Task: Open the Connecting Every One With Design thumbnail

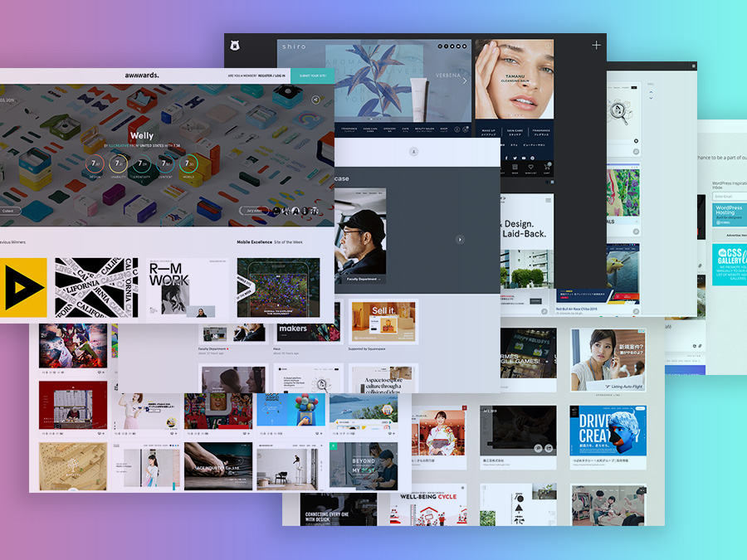Action: (339, 509)
